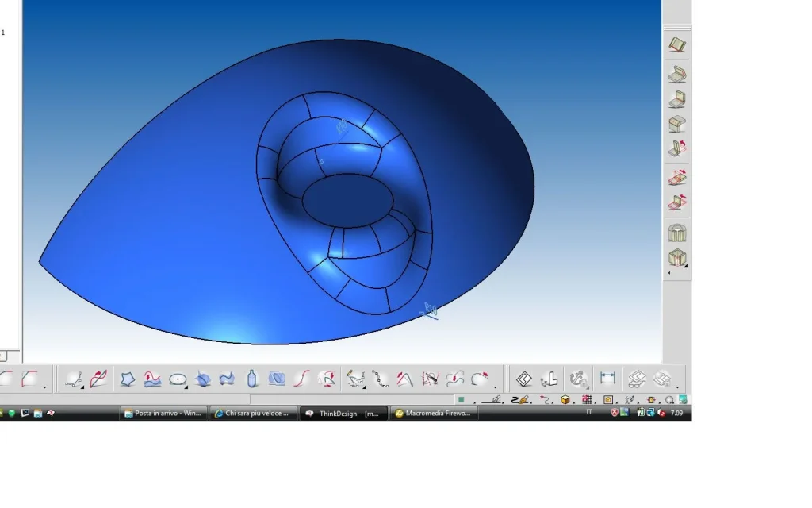Switch to Posta in arrivo taskbar window
The width and height of the screenshot is (812, 508).
[x=163, y=413]
